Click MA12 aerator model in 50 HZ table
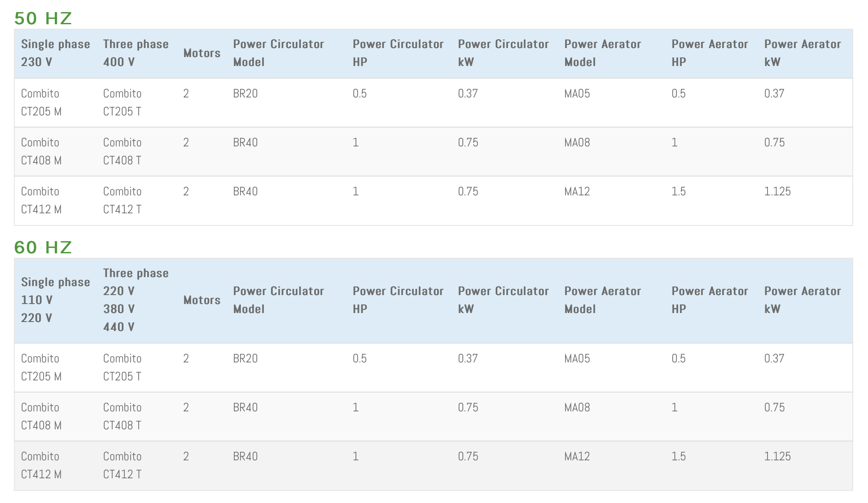This screenshot has height=503, width=868. pyautogui.click(x=577, y=191)
